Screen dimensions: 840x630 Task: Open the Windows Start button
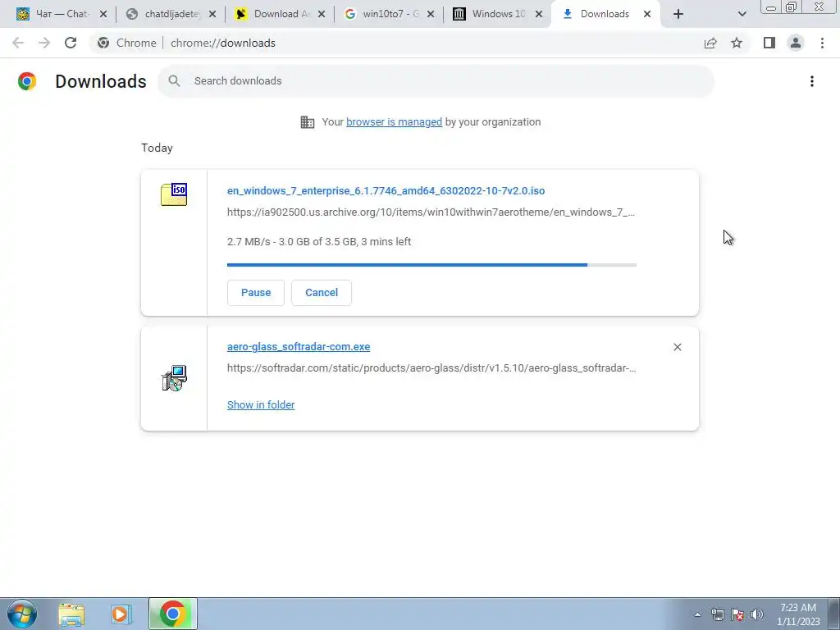pyautogui.click(x=21, y=614)
